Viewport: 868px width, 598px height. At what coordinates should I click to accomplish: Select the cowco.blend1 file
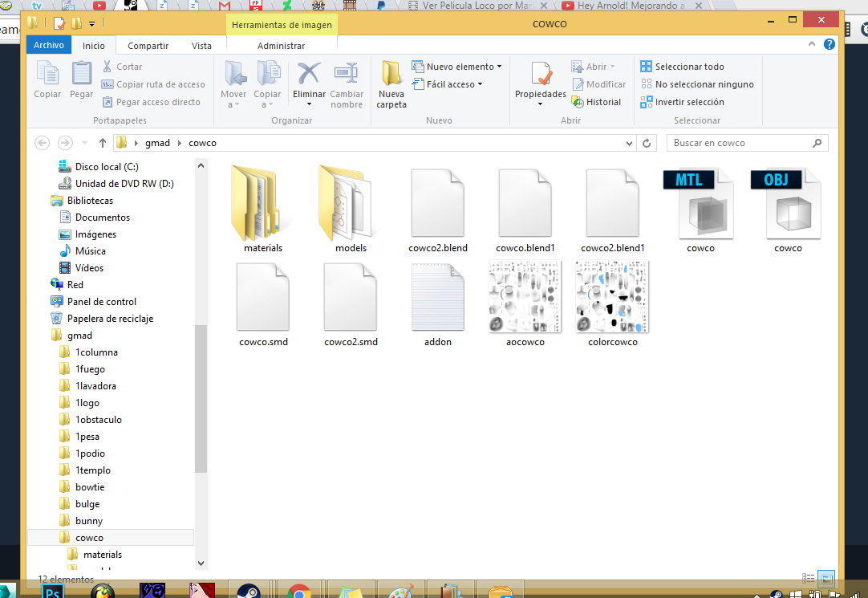[x=525, y=210]
